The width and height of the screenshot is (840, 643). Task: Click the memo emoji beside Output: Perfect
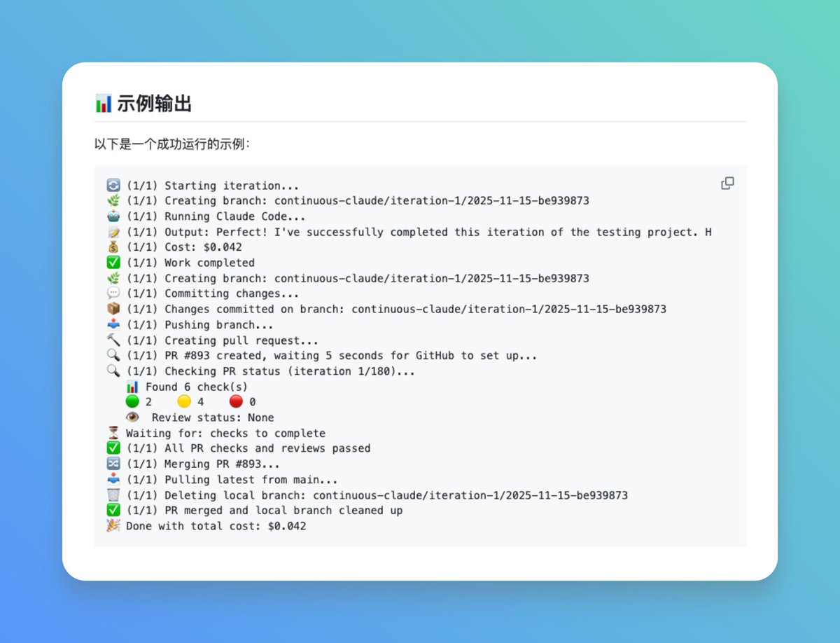click(x=113, y=232)
